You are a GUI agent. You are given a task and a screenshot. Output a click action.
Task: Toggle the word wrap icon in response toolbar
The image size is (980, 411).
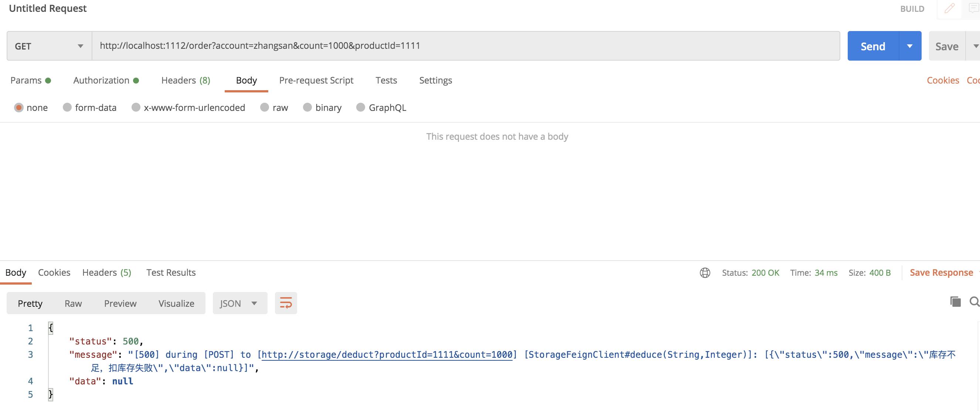click(x=286, y=303)
